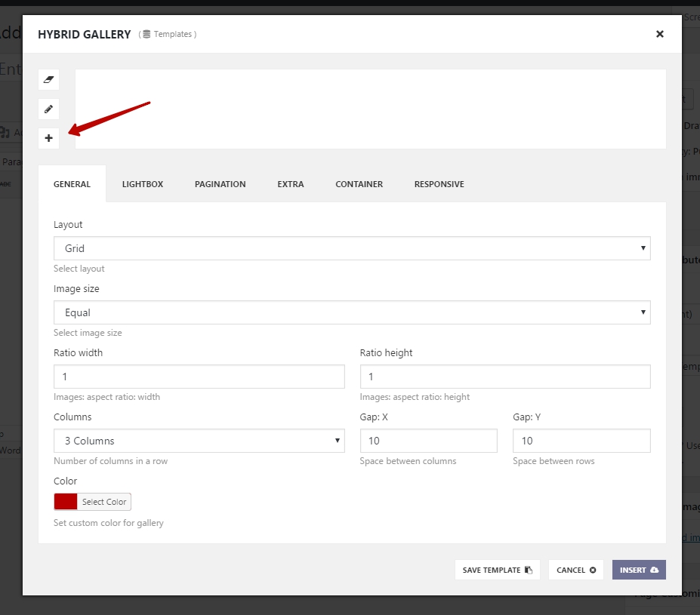
Task: Close the Hybrid Gallery dialog
Action: pyautogui.click(x=660, y=34)
